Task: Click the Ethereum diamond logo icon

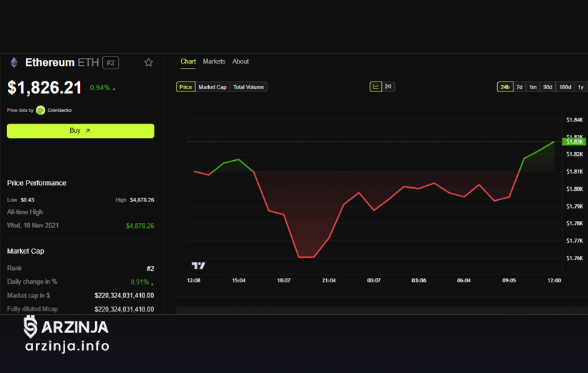Action: pos(14,62)
